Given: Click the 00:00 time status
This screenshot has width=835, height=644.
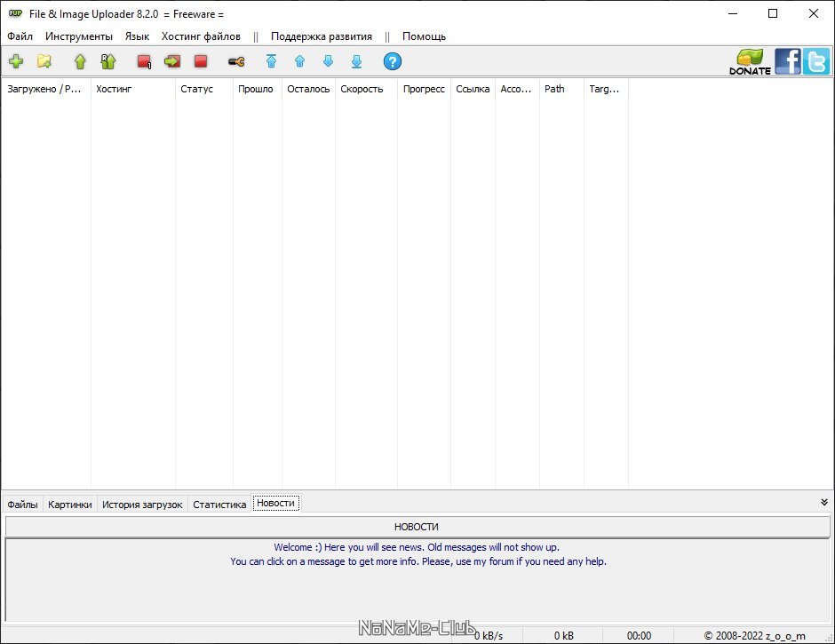Looking at the screenshot, I should [x=639, y=635].
